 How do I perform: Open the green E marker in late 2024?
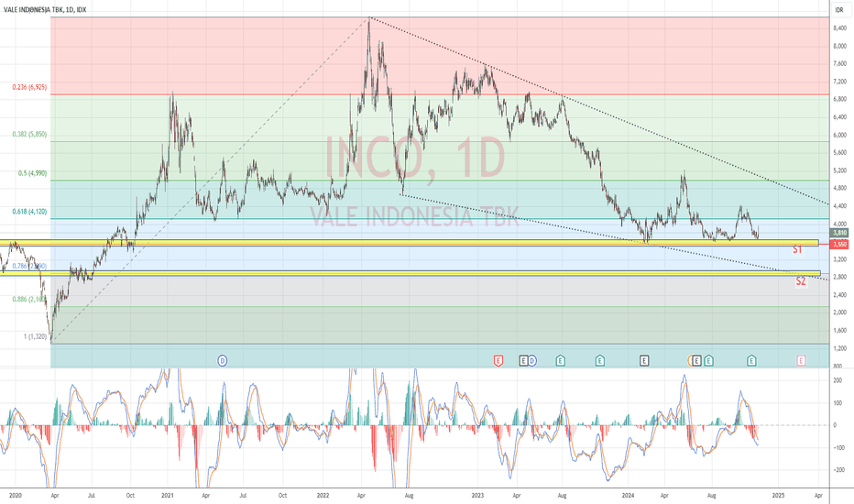[x=751, y=360]
